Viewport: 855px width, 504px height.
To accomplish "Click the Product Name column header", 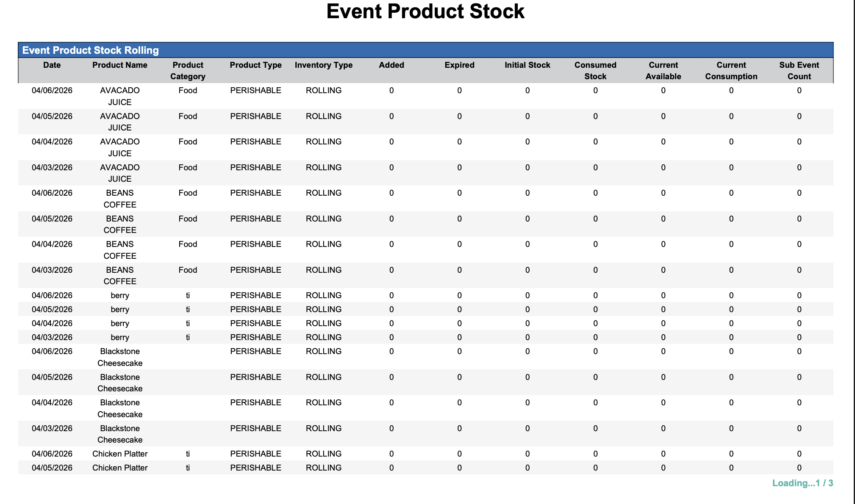I will tap(120, 65).
